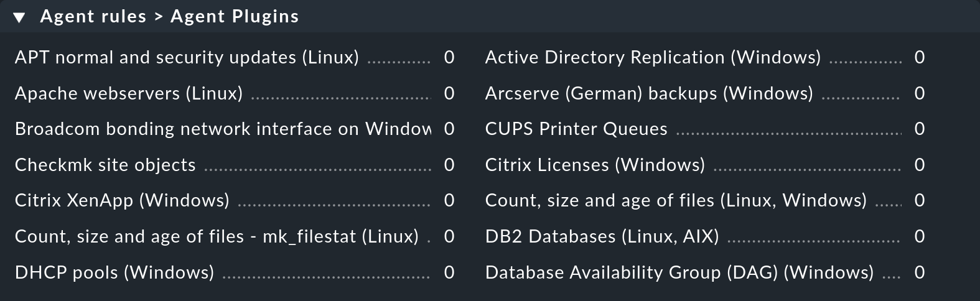The image size is (980, 301).
Task: Click rule count 0 for Checkmk site objects
Action: tap(449, 165)
